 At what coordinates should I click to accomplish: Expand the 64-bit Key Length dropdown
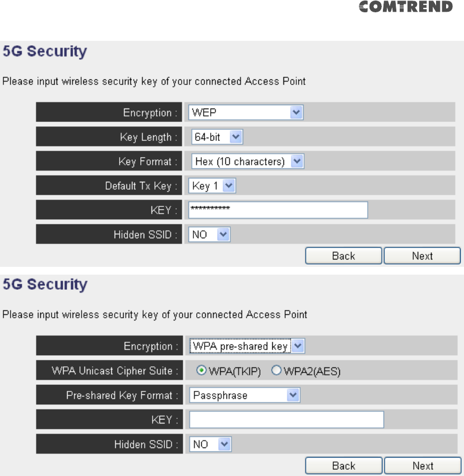pyautogui.click(x=217, y=137)
